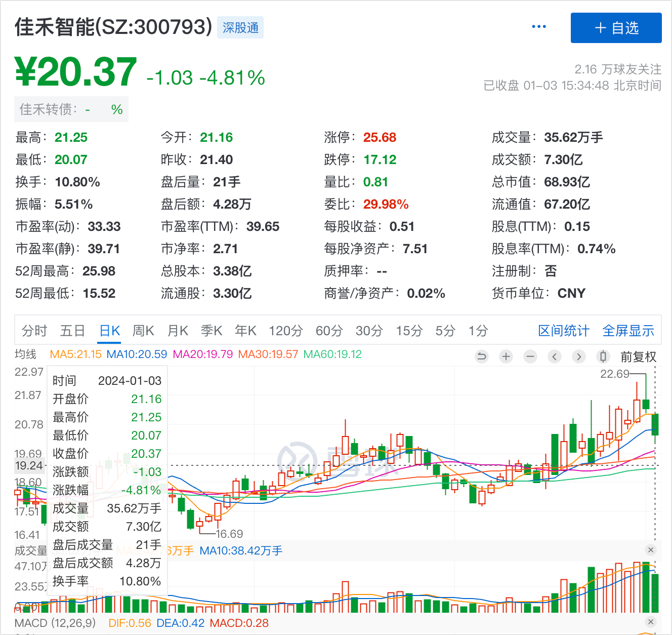
Task: Toggle the candlestick chart style icon
Action: [x=603, y=356]
